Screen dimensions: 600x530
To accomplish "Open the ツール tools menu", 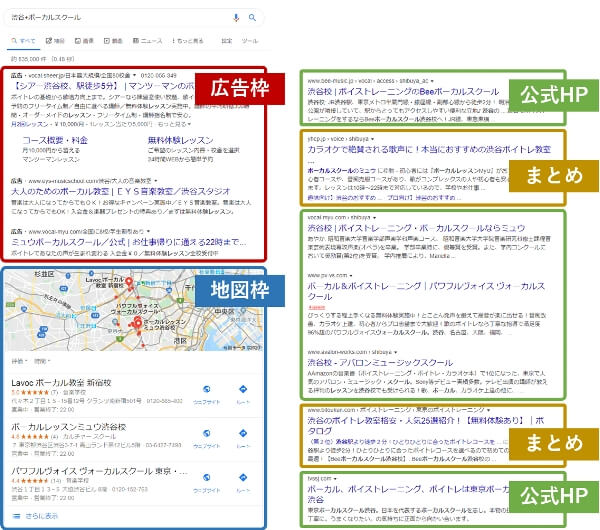I will (250, 41).
